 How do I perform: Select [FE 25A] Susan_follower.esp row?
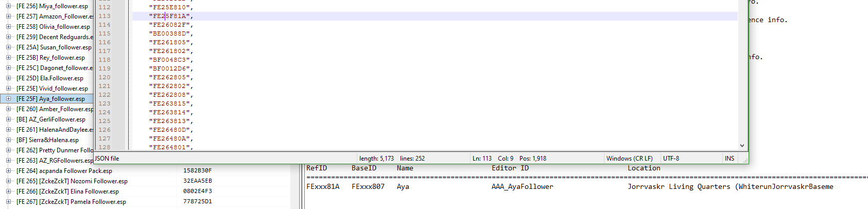(x=54, y=47)
